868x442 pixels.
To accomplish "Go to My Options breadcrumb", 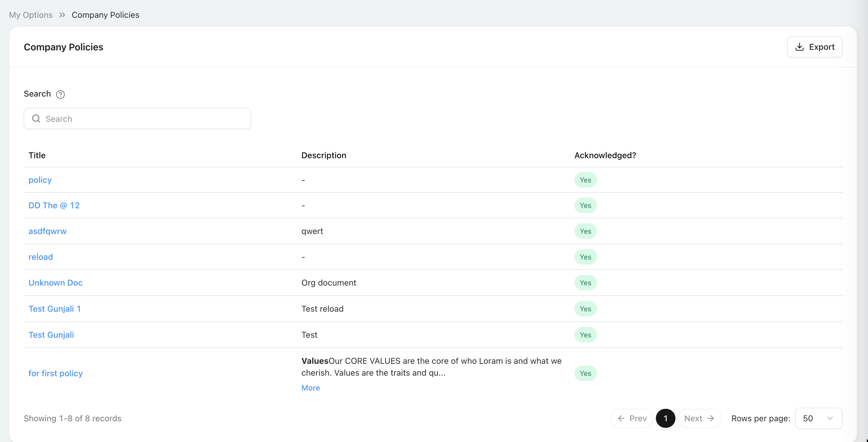I will click(31, 15).
